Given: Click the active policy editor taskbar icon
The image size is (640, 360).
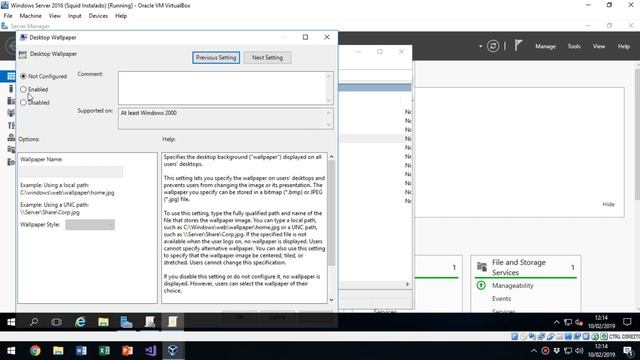Looking at the screenshot, I should (173, 322).
